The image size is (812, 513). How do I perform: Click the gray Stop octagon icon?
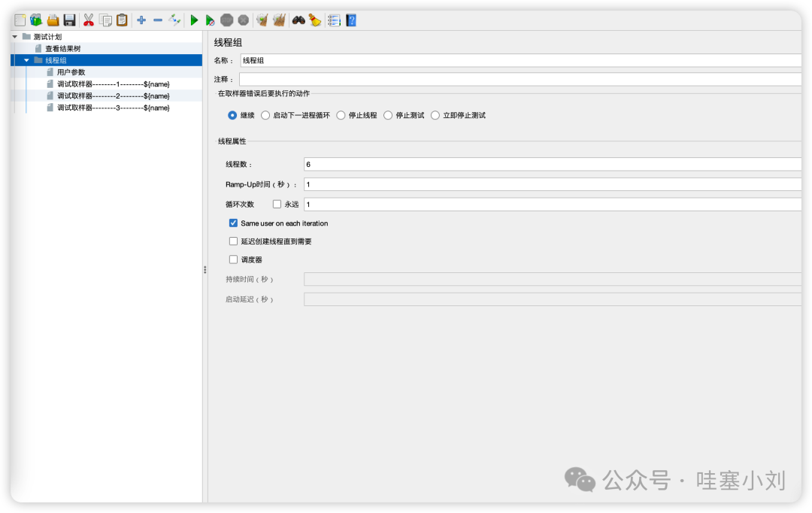pyautogui.click(x=227, y=20)
